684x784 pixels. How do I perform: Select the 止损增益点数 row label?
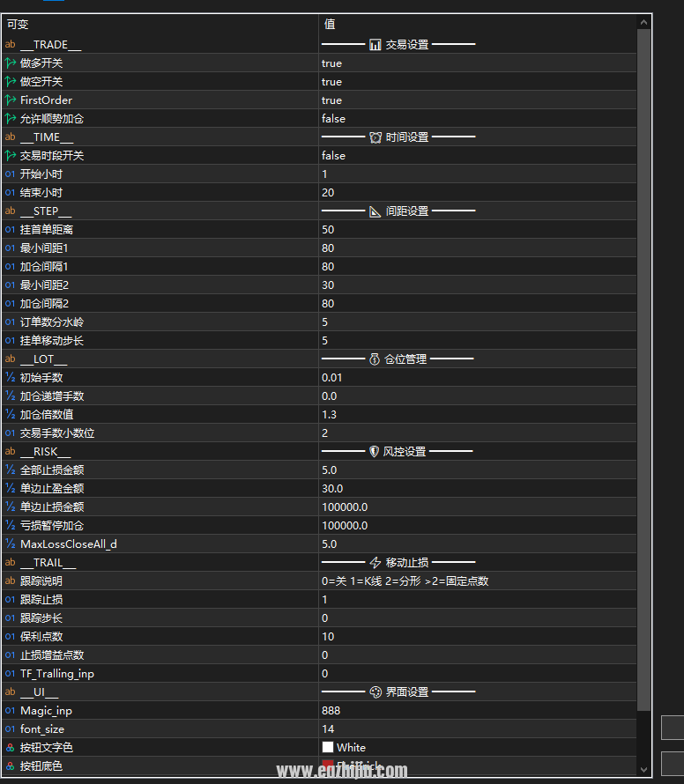coord(52,655)
